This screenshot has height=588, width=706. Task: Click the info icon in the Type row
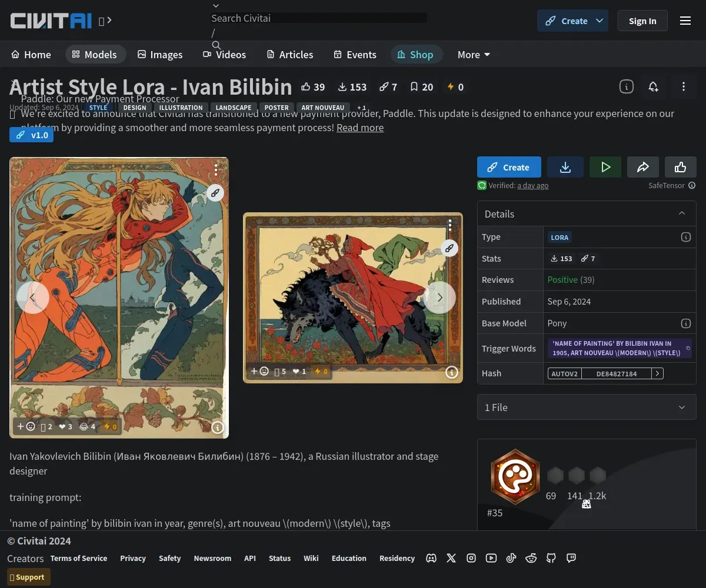(685, 237)
